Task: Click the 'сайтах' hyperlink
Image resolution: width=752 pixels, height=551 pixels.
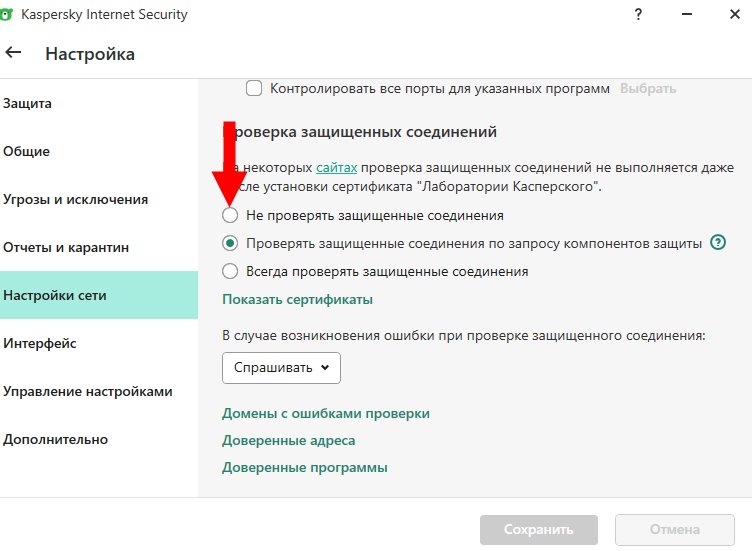Action: click(336, 167)
